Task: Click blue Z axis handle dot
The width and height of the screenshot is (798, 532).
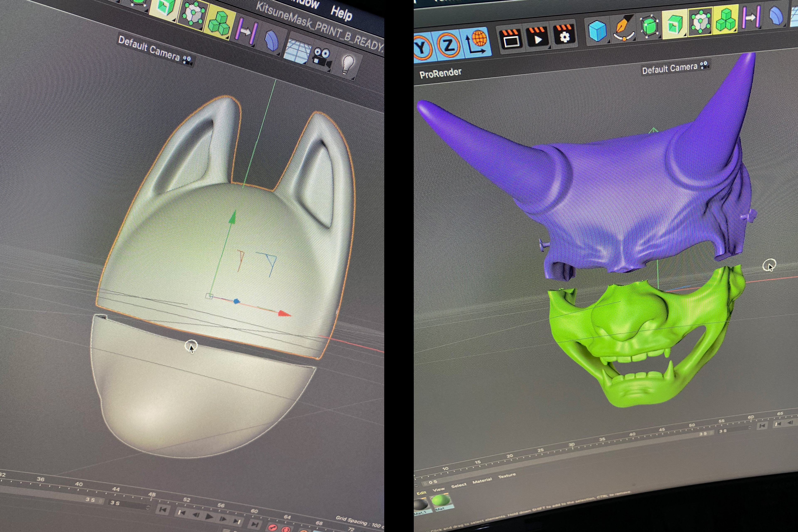Action: [236, 301]
